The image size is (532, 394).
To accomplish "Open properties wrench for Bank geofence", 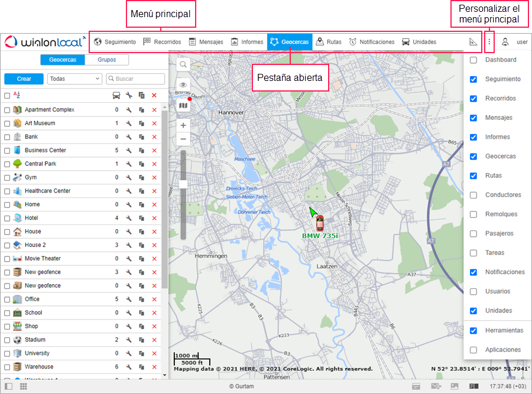I will pyautogui.click(x=129, y=137).
